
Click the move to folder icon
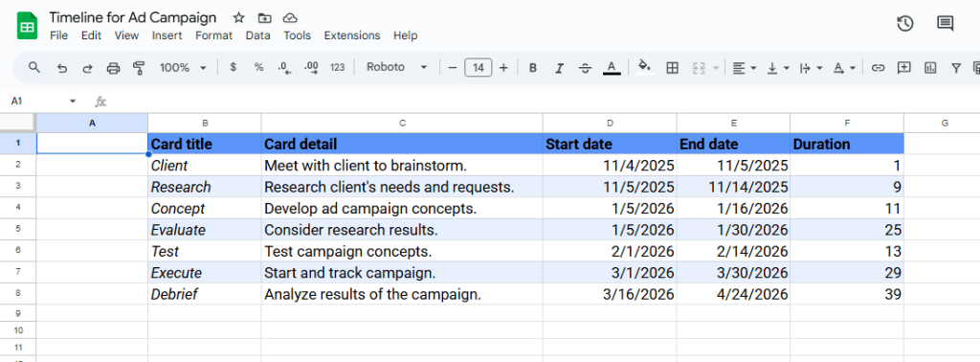(x=264, y=17)
